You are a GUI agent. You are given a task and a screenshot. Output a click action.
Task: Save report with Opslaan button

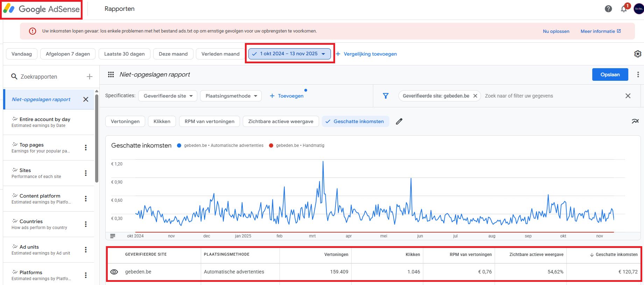(610, 74)
